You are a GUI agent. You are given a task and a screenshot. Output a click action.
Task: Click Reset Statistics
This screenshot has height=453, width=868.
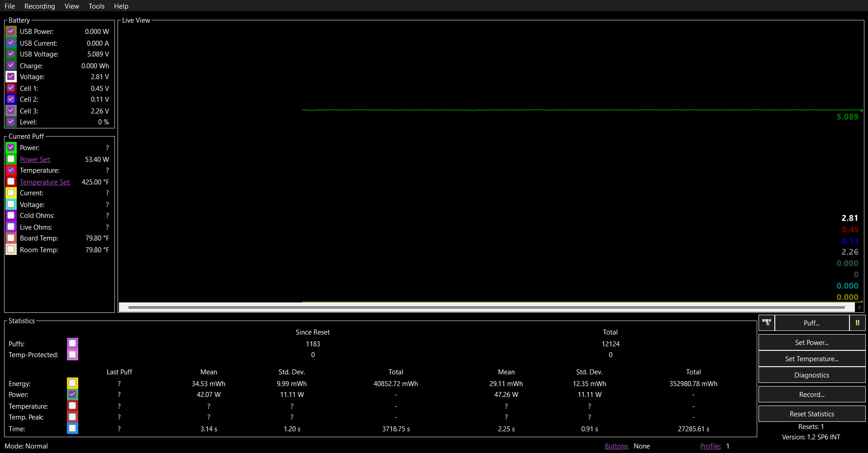811,414
